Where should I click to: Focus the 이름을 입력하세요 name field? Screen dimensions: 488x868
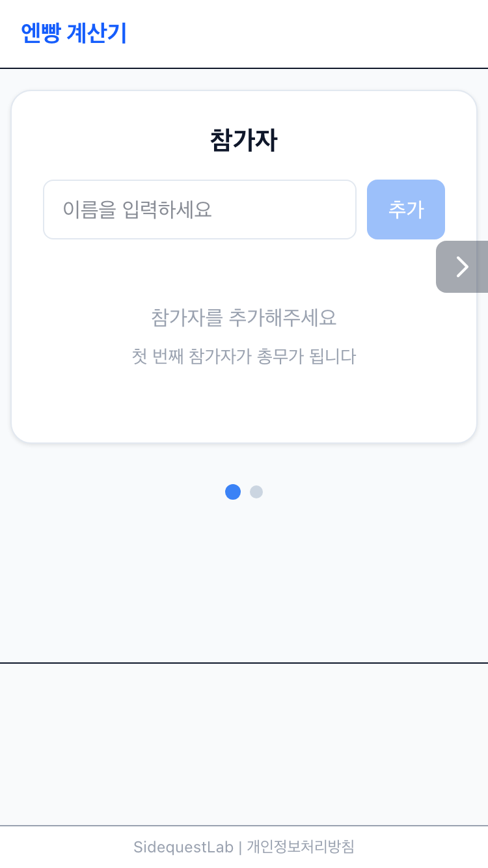tap(199, 210)
